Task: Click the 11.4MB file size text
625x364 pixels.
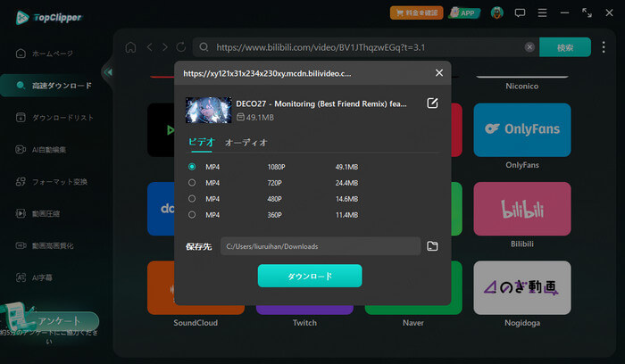Action: [346, 215]
